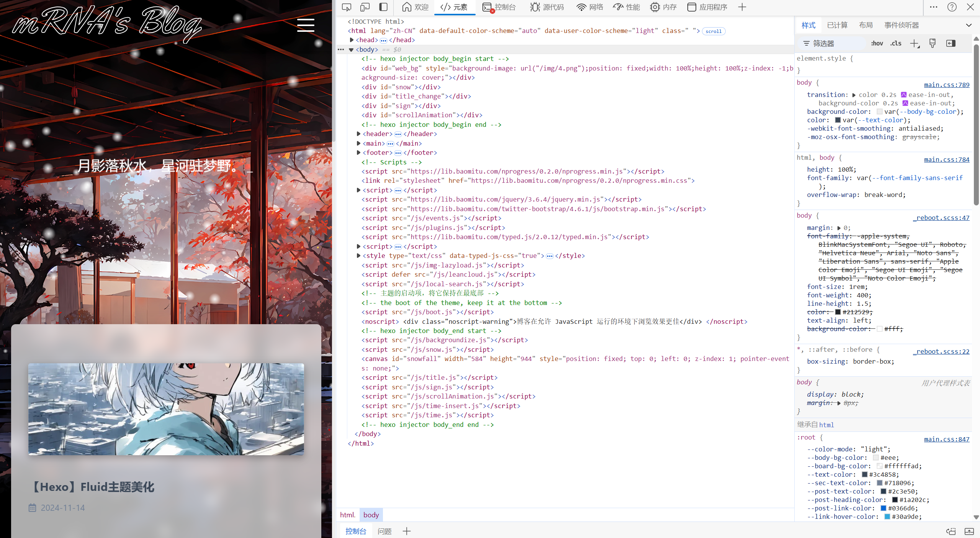
Task: Expand the header element node
Action: [358, 134]
